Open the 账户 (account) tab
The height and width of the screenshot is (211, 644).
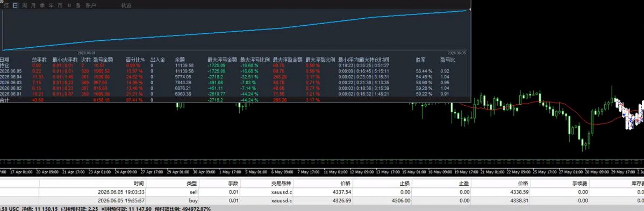(x=91, y=6)
